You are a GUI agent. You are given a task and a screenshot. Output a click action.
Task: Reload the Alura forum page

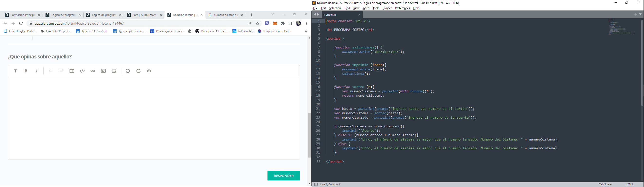point(21,24)
